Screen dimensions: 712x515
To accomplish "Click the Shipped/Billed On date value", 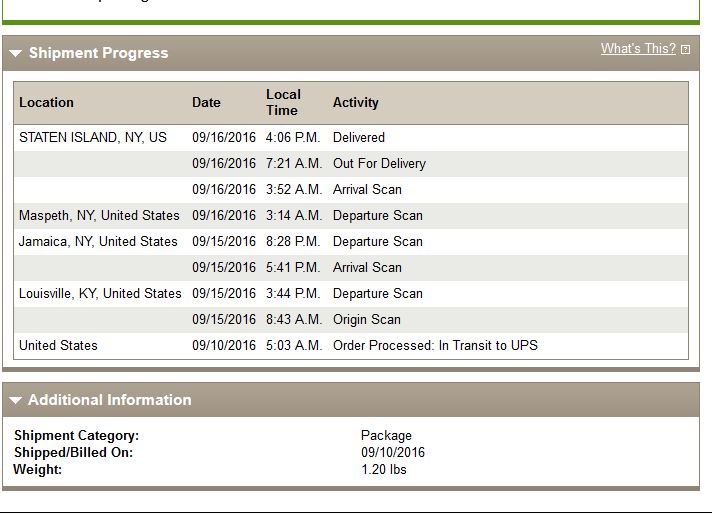I will click(393, 452).
